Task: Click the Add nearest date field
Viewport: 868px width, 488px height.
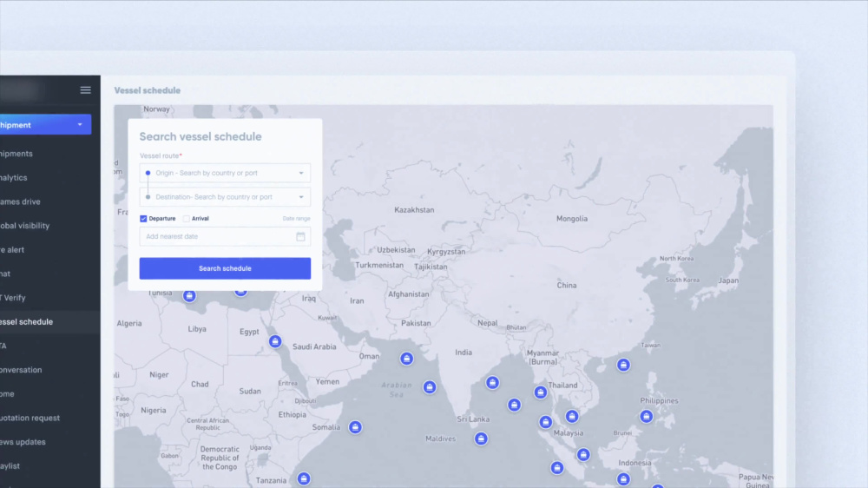Action: click(x=225, y=236)
